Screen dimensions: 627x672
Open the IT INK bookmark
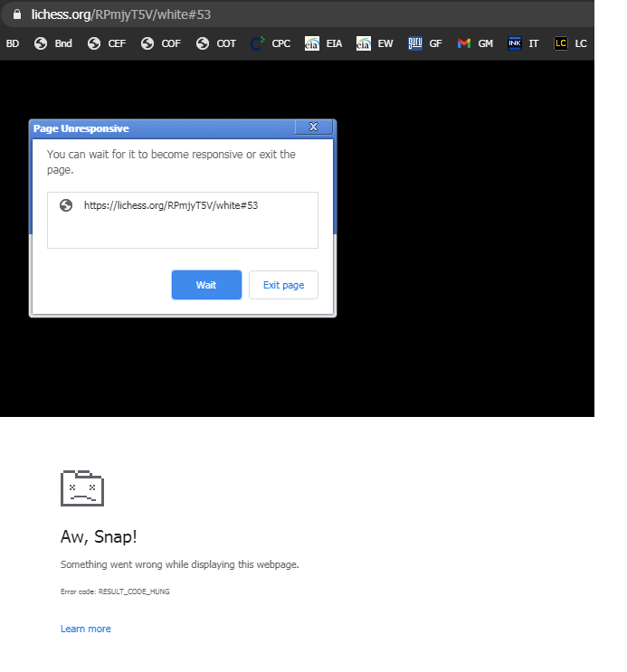[x=523, y=43]
